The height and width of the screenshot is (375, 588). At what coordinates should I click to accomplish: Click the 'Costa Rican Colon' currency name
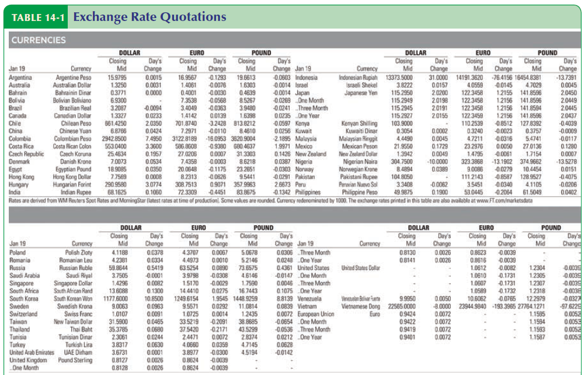point(72,146)
